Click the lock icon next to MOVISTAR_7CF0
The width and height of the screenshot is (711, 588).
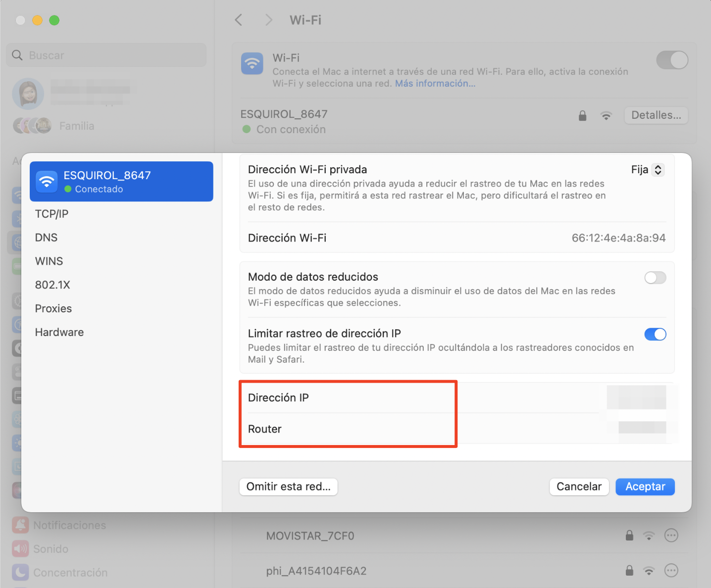629,535
